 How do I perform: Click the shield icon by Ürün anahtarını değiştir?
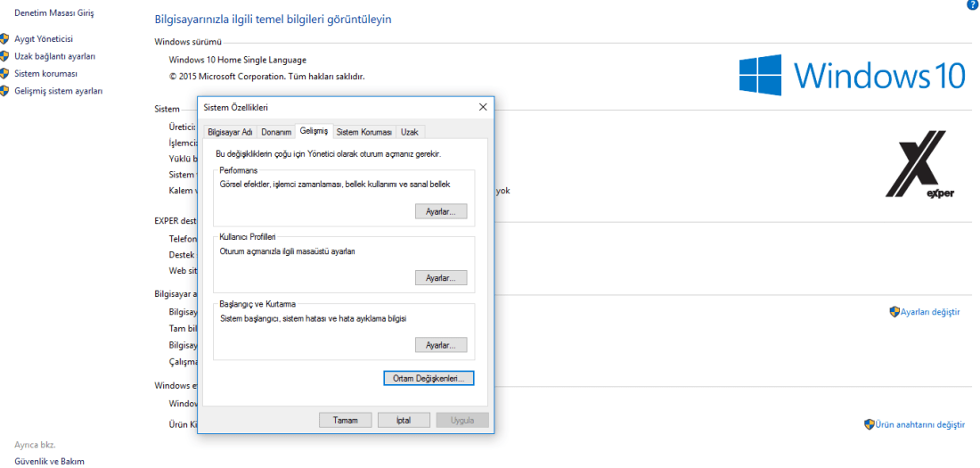(x=870, y=424)
